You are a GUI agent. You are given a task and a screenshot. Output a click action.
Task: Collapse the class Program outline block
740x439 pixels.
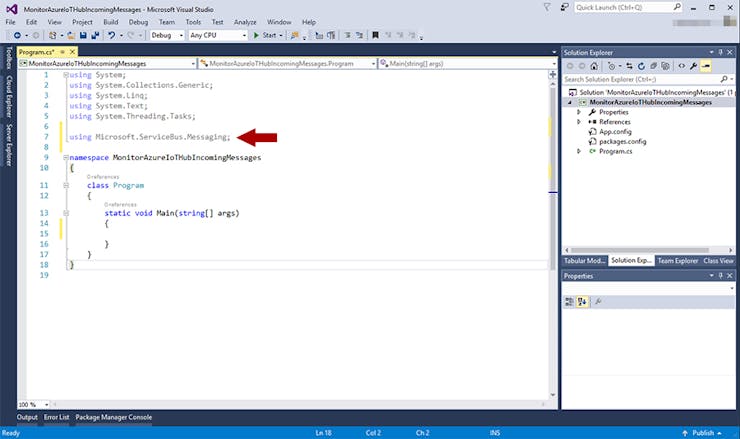[x=66, y=186]
